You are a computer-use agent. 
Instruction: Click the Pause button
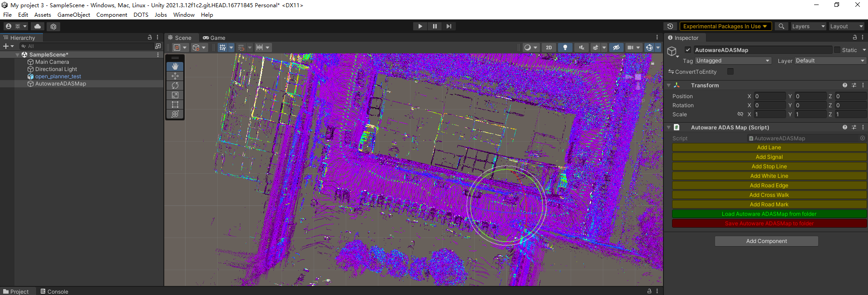(434, 26)
